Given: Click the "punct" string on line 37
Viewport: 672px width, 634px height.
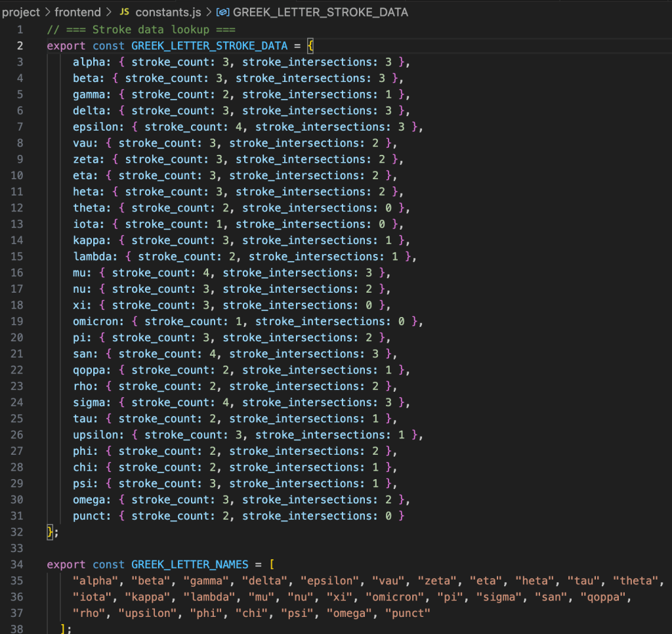Looking at the screenshot, I should (x=408, y=613).
